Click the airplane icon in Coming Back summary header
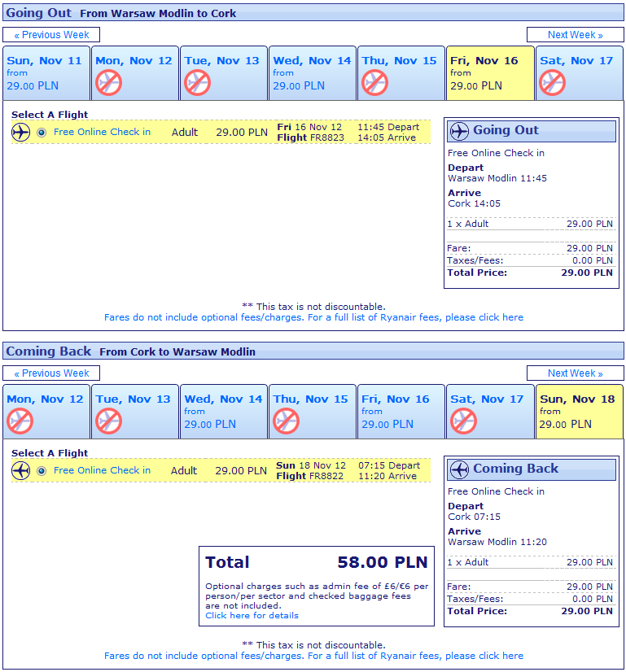The image size is (626, 672). point(460,469)
